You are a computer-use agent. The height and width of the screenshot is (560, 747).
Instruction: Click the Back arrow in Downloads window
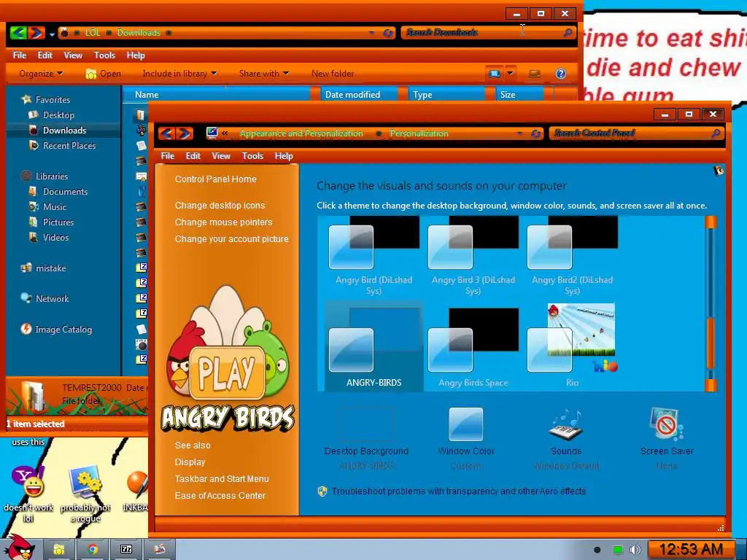pos(18,32)
